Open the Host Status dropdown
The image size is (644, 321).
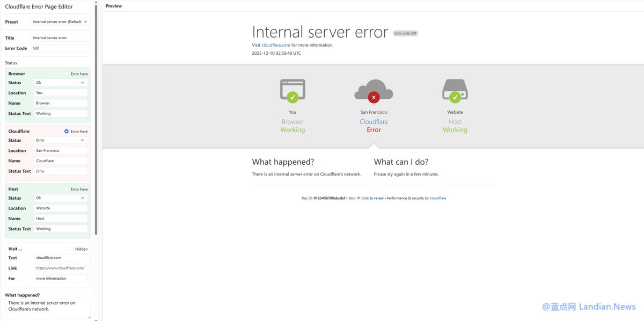(x=61, y=198)
